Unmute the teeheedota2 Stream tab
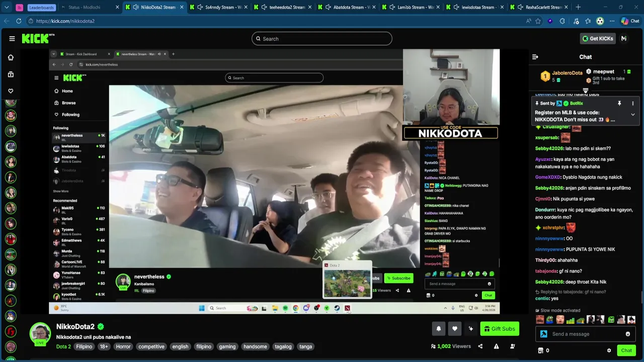This screenshot has width=644, height=362. 264,7
